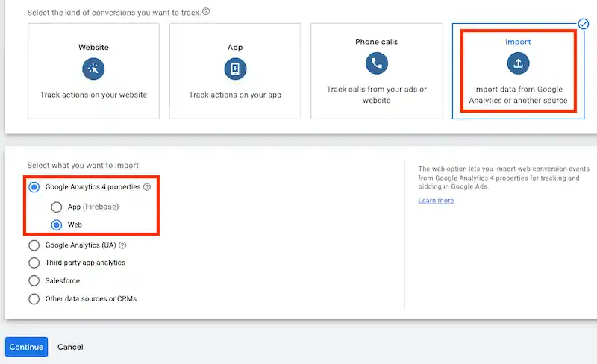Select the App (Firebase) radio option
Screen dimensions: 597x364
point(57,207)
